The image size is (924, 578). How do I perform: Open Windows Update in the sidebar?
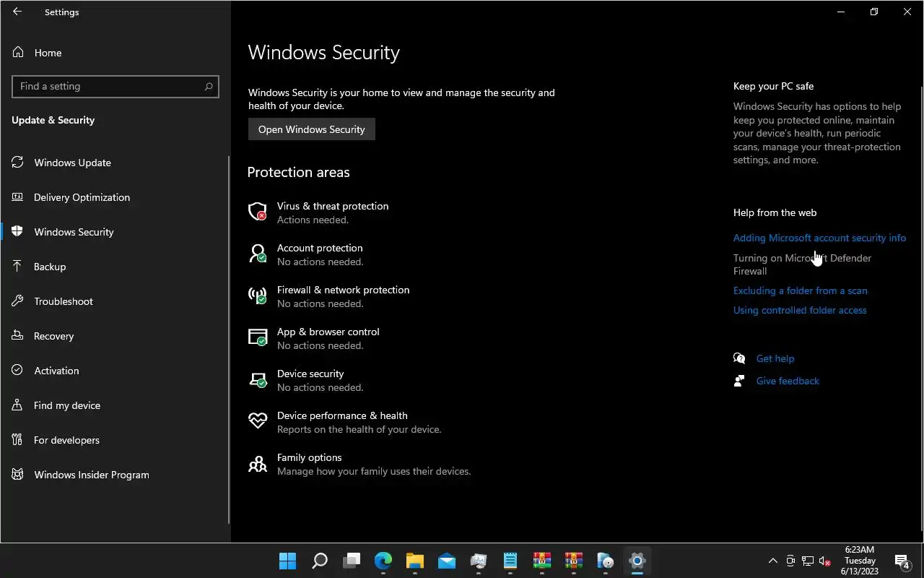pyautogui.click(x=72, y=163)
